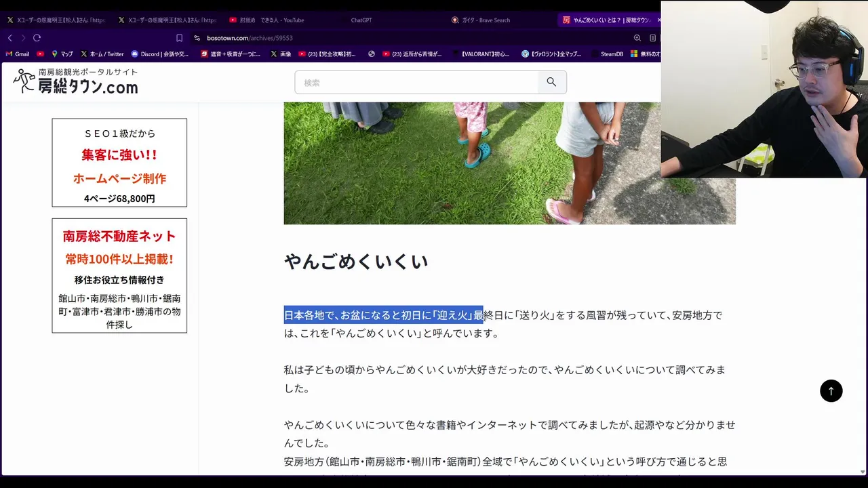
Task: Click the highlighted text 日本各地で、お盆になると
Action: coord(383,315)
